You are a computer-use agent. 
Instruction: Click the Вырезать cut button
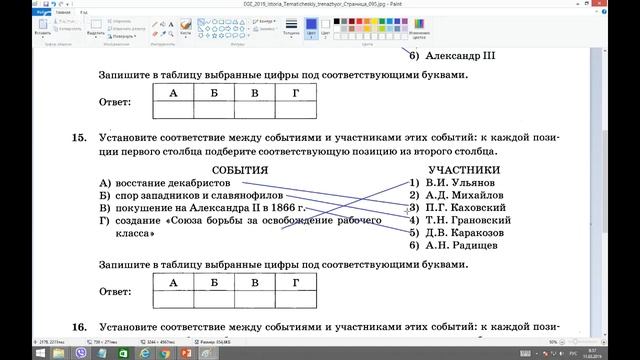coord(65,21)
